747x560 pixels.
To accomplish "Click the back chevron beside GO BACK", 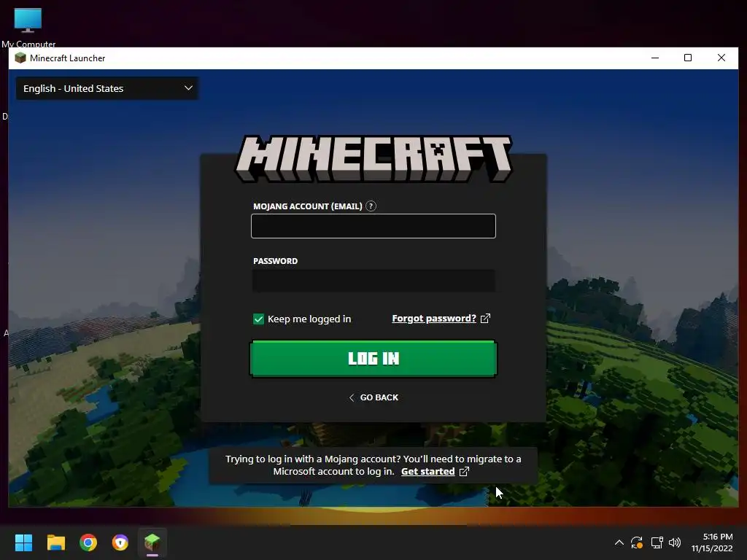I will (x=352, y=397).
